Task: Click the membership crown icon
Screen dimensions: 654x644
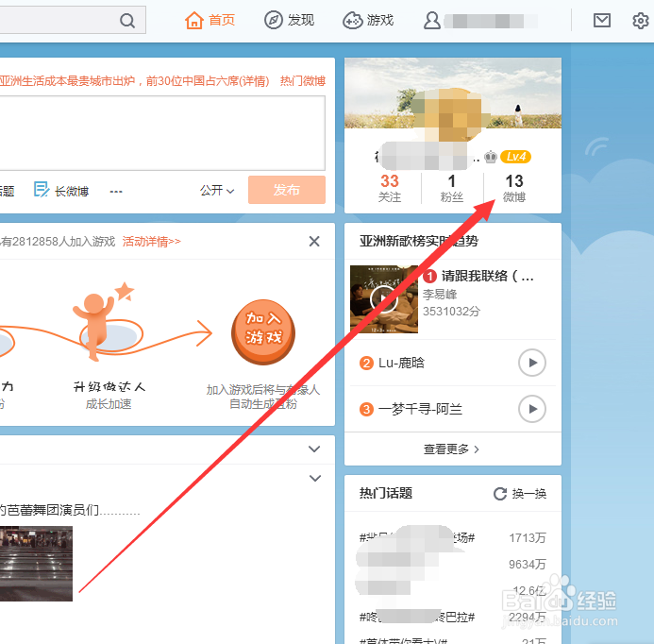Action: click(x=491, y=157)
